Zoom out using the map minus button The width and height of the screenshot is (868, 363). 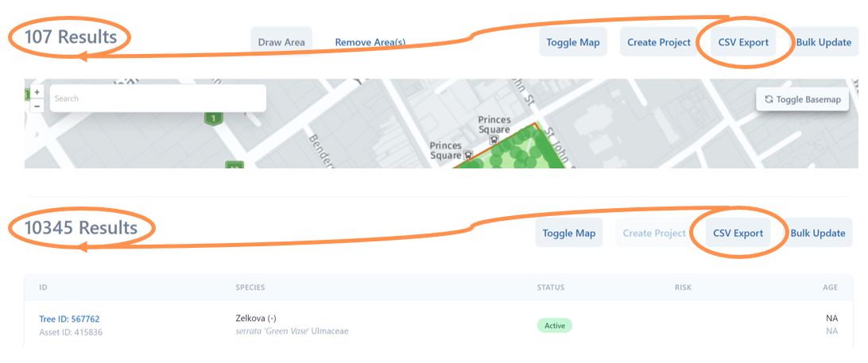pos(37,105)
